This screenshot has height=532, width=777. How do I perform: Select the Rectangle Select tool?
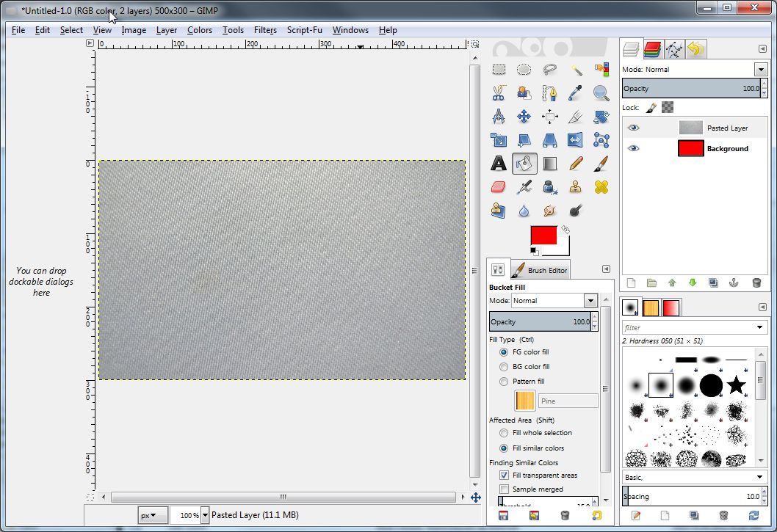[x=499, y=70]
